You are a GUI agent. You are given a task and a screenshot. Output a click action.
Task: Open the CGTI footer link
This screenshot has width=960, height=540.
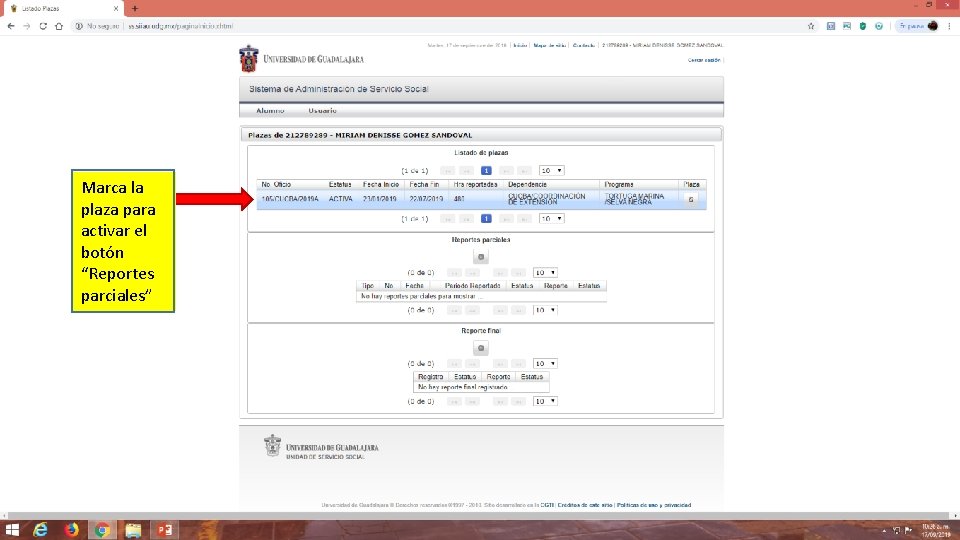[x=547, y=505]
